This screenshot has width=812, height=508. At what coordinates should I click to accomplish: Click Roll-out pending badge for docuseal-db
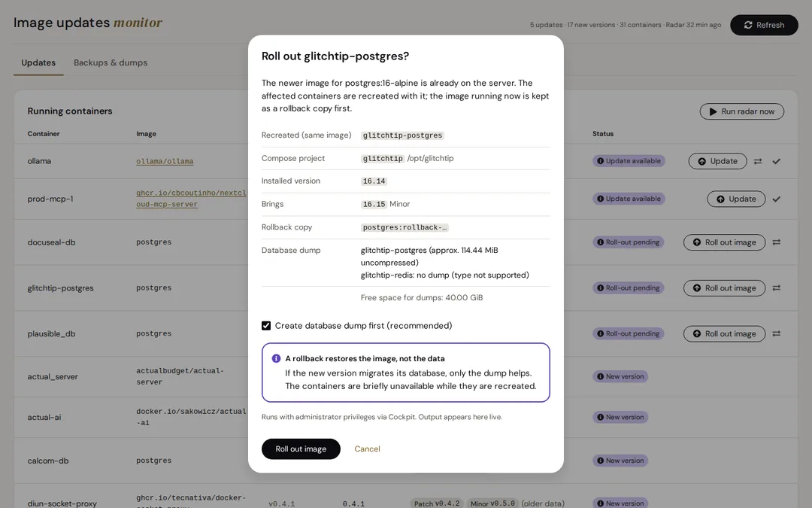pos(628,242)
